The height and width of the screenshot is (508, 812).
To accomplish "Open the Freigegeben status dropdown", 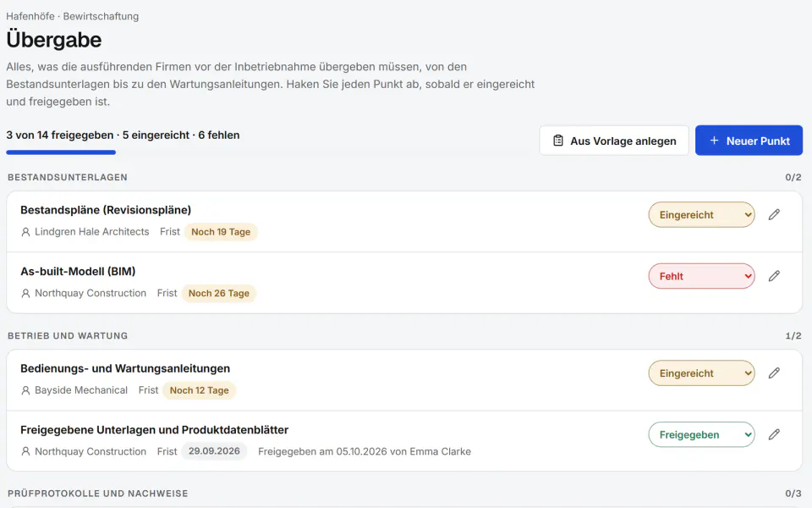I will 701,434.
